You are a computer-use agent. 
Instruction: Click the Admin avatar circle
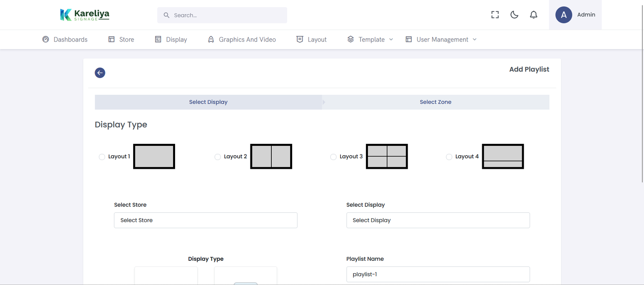pos(564,15)
